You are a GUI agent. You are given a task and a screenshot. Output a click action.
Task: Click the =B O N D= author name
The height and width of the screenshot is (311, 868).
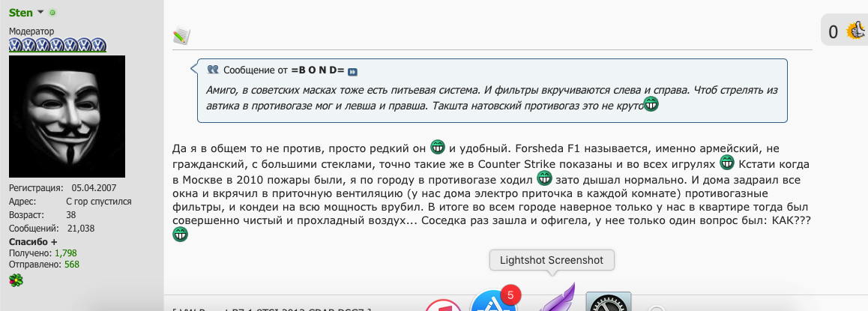(x=317, y=70)
